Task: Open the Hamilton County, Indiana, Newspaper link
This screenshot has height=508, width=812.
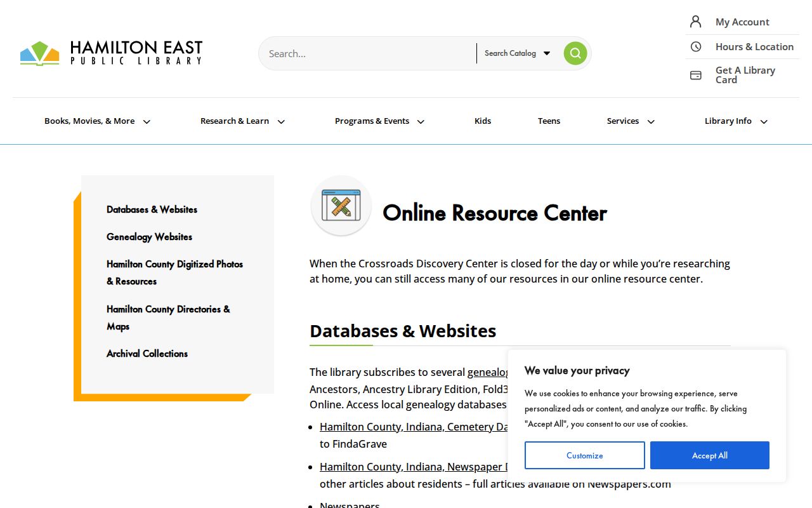Action: (x=414, y=467)
